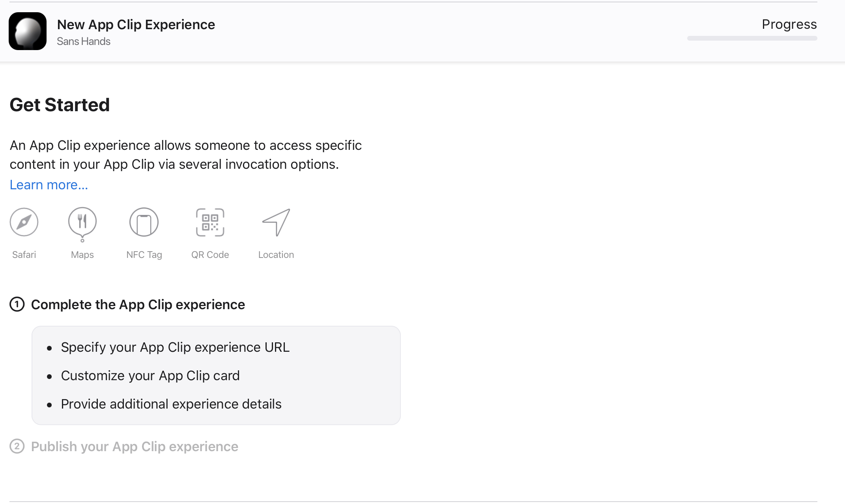Image resolution: width=845 pixels, height=504 pixels.
Task: Click the step 2 numbered circle icon
Action: point(17,446)
